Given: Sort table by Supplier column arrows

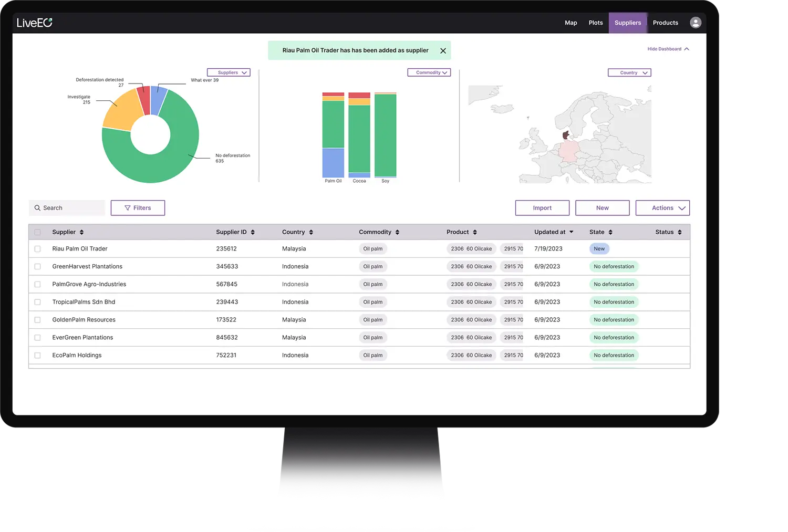Looking at the screenshot, I should pos(81,232).
